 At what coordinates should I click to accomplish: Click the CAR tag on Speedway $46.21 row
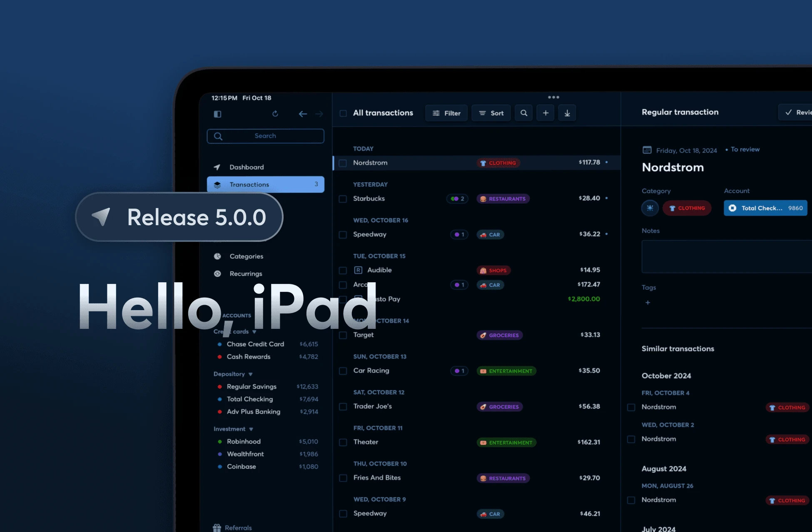[x=490, y=515]
